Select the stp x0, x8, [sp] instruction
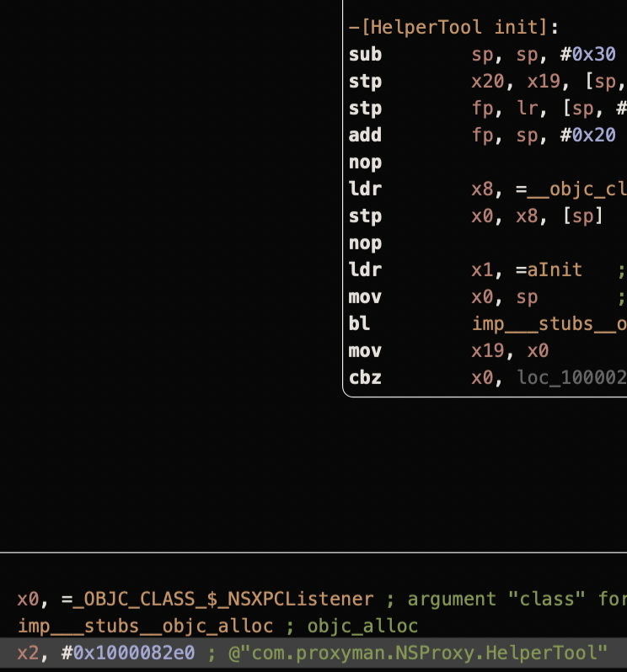Image resolution: width=627 pixels, height=672 pixels. pos(365,216)
